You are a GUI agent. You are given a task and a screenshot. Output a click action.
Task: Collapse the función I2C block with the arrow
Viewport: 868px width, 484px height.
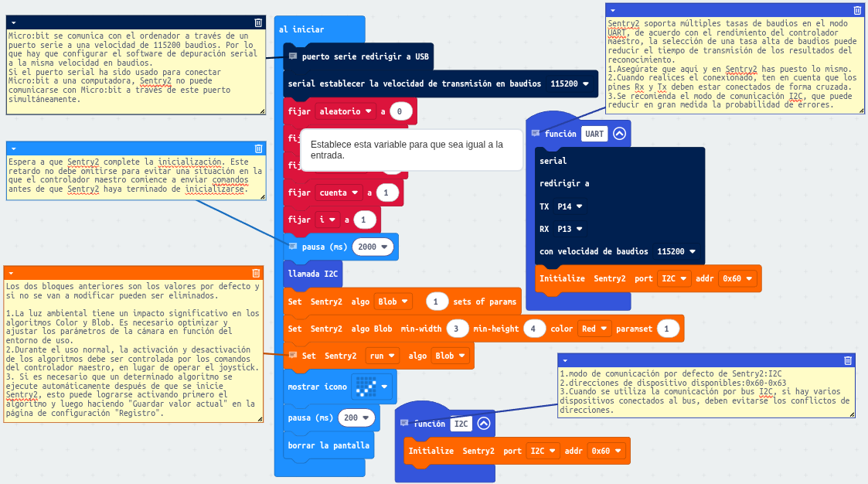(484, 424)
